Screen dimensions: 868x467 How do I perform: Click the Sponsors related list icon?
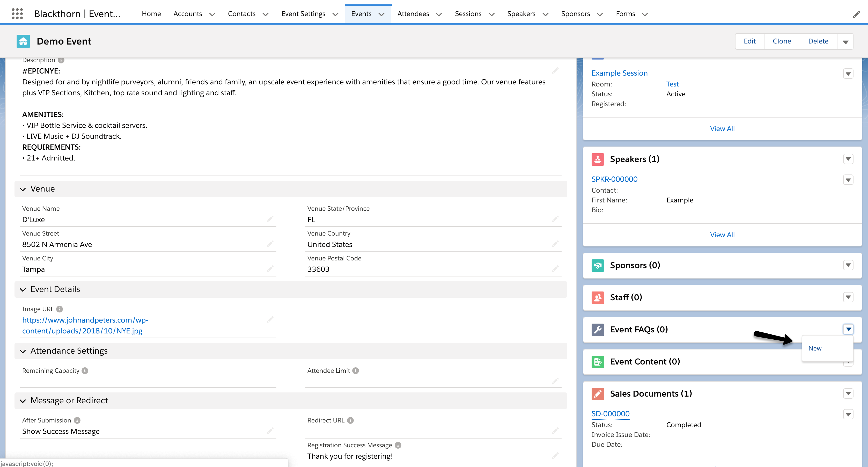click(x=597, y=266)
